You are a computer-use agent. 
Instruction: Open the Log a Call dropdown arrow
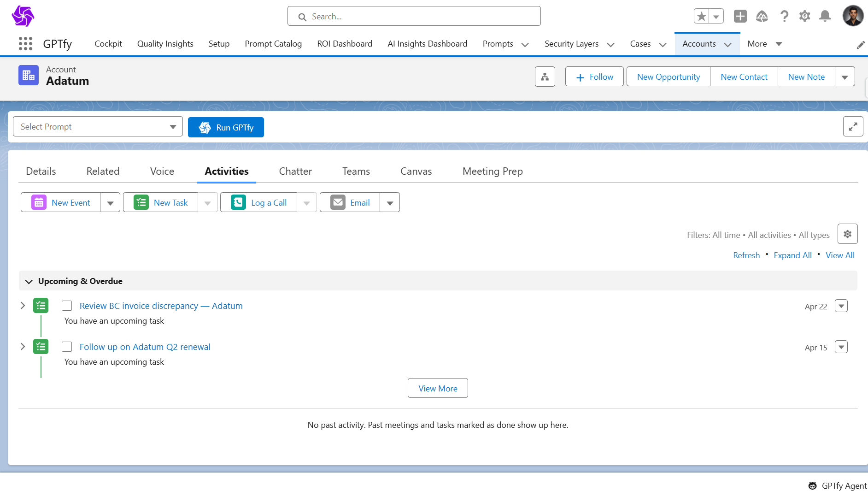coord(306,202)
